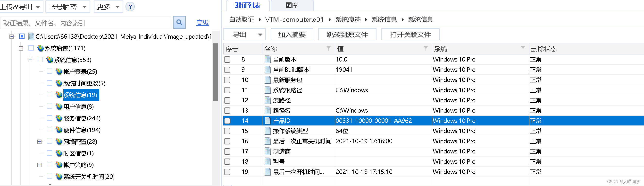Check the box for row 16 最后一次正常关机时间
Viewport: 644px width, 186px height.
point(227,141)
